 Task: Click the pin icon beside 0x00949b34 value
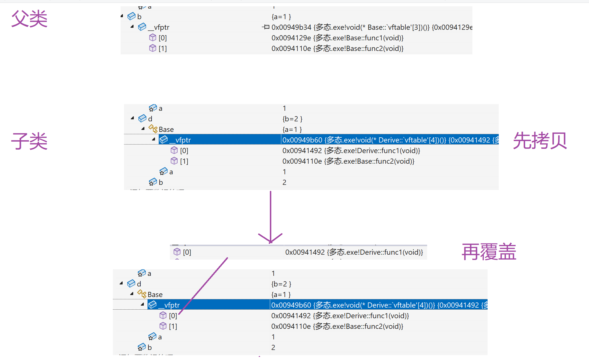tap(266, 27)
